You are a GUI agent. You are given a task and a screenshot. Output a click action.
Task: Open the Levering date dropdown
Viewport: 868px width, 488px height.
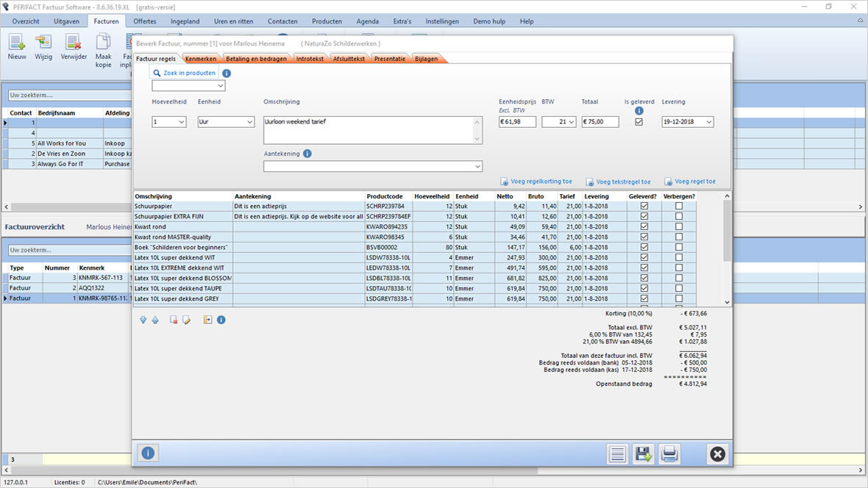[x=708, y=122]
